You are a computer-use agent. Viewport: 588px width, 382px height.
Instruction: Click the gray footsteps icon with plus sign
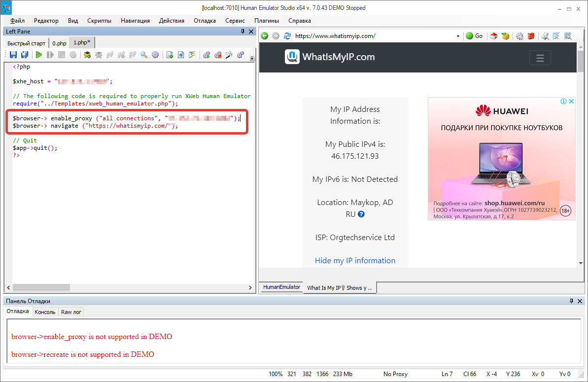tap(121, 55)
